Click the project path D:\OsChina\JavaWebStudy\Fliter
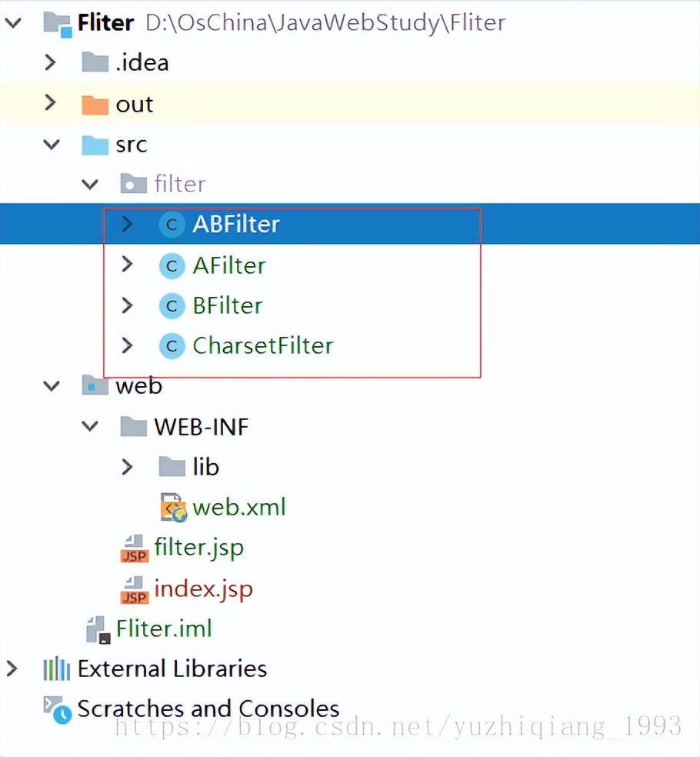700x757 pixels. click(x=325, y=22)
